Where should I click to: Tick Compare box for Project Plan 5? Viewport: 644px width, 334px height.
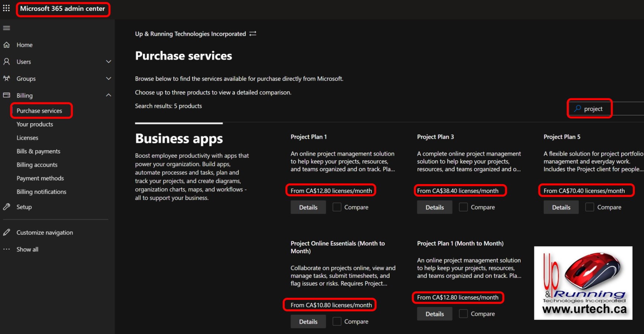click(x=589, y=207)
